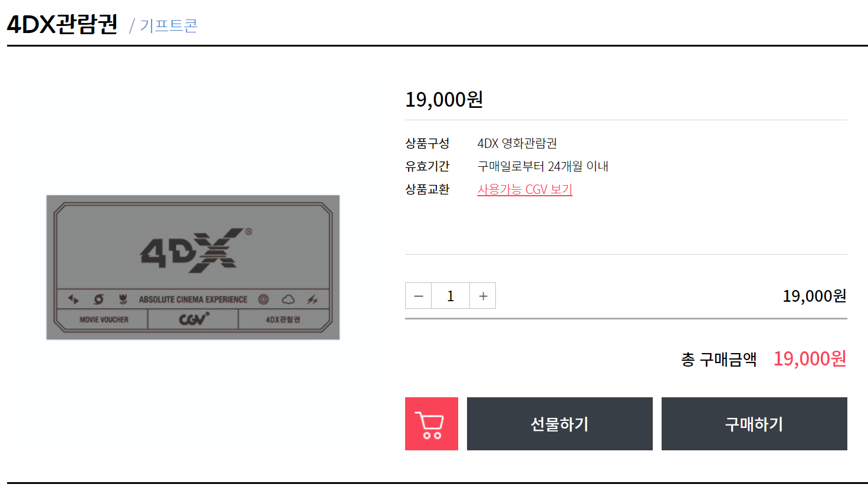The width and height of the screenshot is (868, 491).
Task: Click the lightning bolt icon on the voucher
Action: click(313, 299)
